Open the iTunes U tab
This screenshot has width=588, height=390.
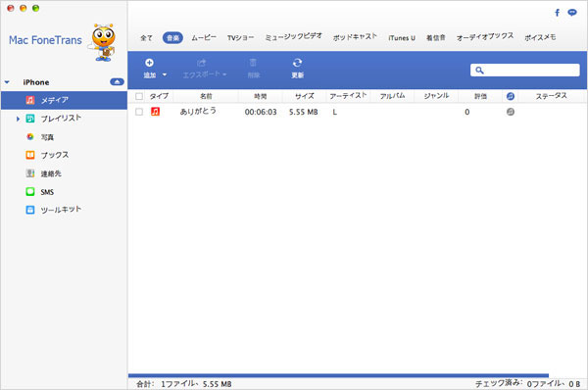[402, 37]
